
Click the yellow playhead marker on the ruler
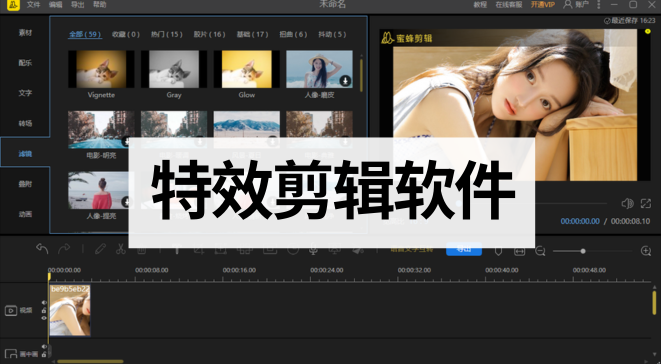(x=49, y=276)
